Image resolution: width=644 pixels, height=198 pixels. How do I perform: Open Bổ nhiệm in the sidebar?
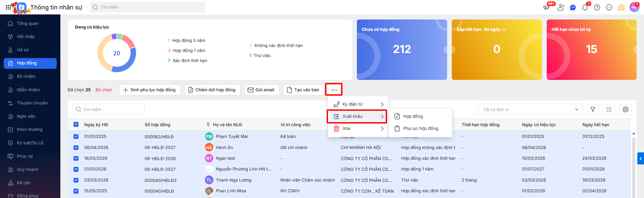pos(30,77)
